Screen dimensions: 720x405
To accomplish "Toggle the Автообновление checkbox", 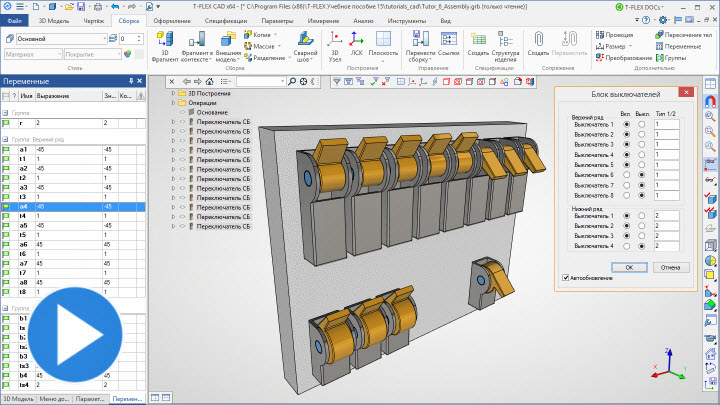I will pos(567,277).
